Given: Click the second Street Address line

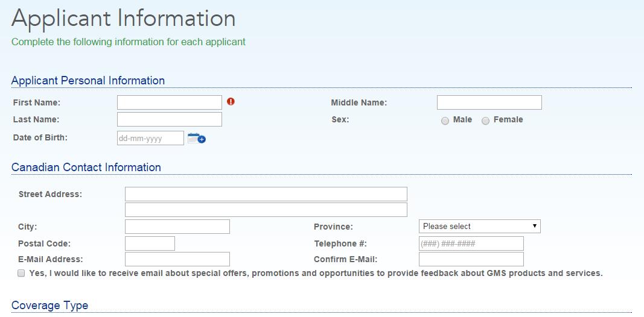Looking at the screenshot, I should tap(266, 210).
